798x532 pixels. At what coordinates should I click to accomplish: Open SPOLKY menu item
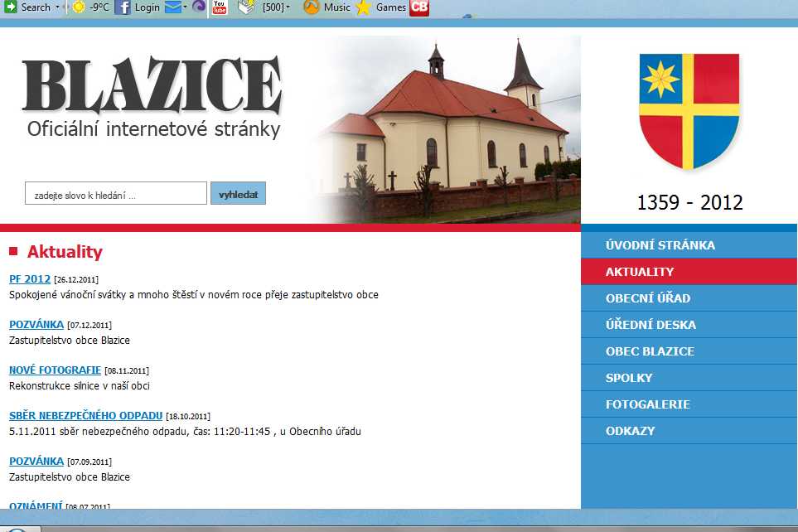(689, 377)
